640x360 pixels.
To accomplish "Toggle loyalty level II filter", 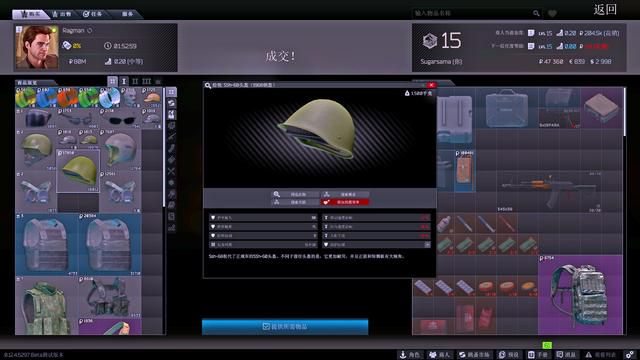I will [135, 81].
